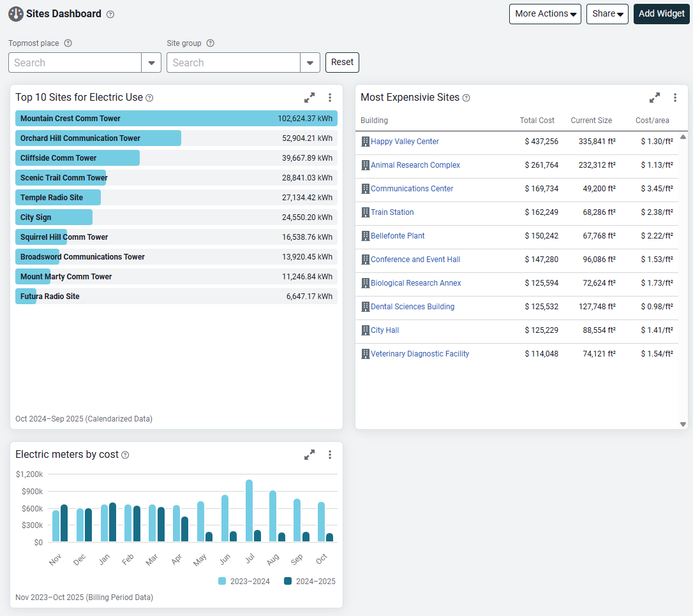Screen dimensions: 693x616
Task: Expand the Top 10 Sites widget
Action: (x=309, y=98)
